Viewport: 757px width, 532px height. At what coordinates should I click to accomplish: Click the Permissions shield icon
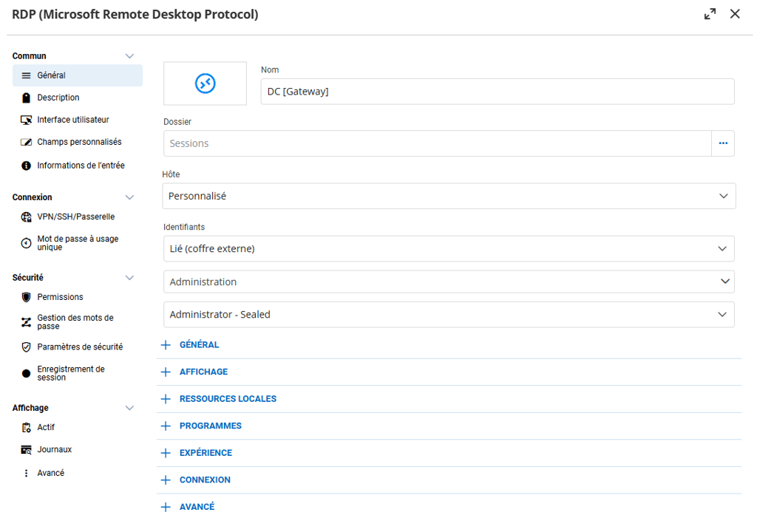click(x=26, y=297)
